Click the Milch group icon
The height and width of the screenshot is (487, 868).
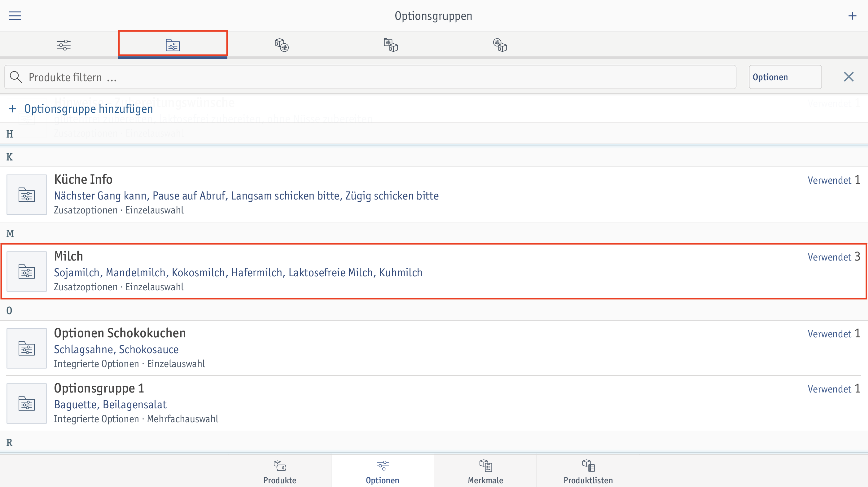(27, 272)
